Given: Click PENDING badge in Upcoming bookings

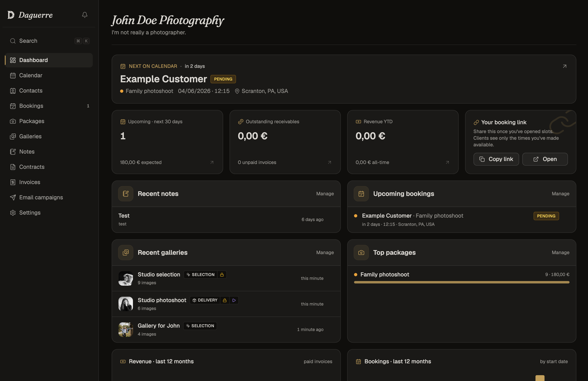Looking at the screenshot, I should pos(546,216).
